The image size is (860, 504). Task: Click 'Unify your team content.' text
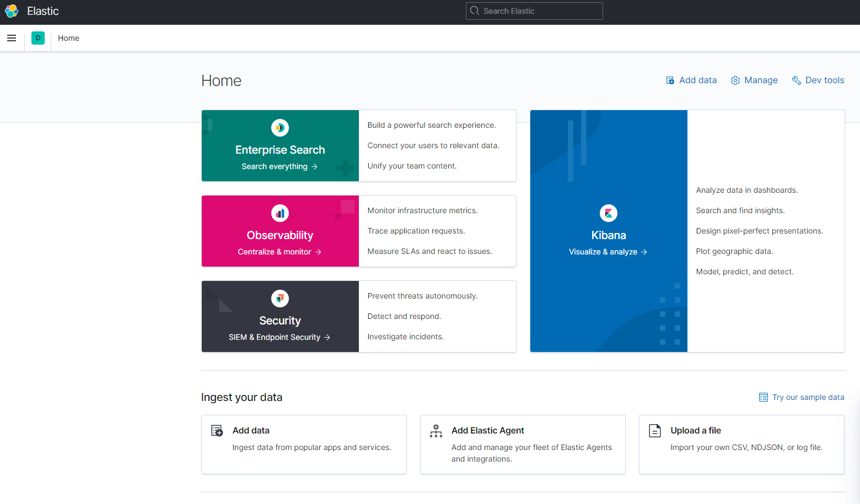pyautogui.click(x=412, y=166)
